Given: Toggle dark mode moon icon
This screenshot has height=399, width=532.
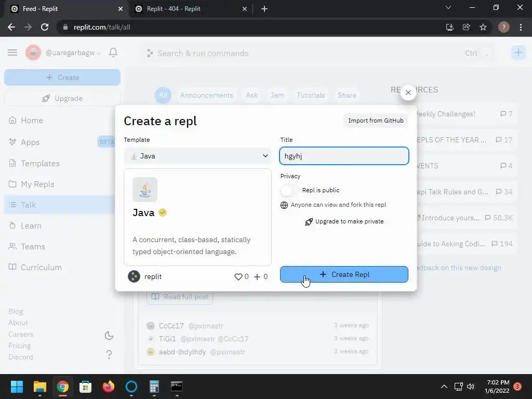Looking at the screenshot, I should (109, 336).
